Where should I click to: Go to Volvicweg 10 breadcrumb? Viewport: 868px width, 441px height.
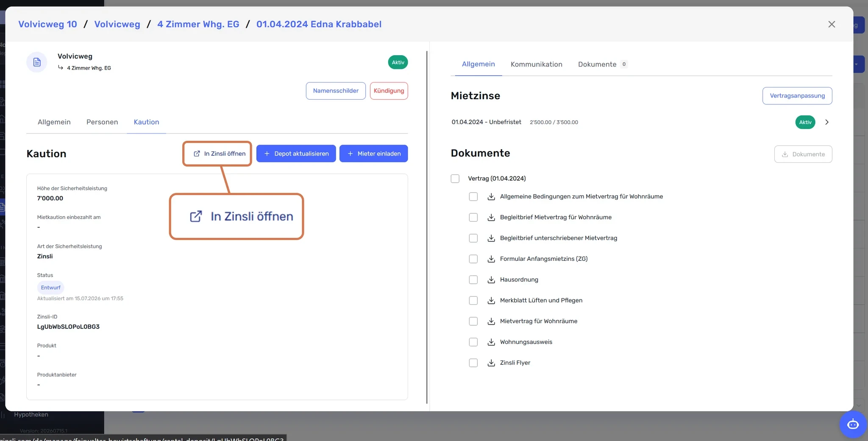48,24
